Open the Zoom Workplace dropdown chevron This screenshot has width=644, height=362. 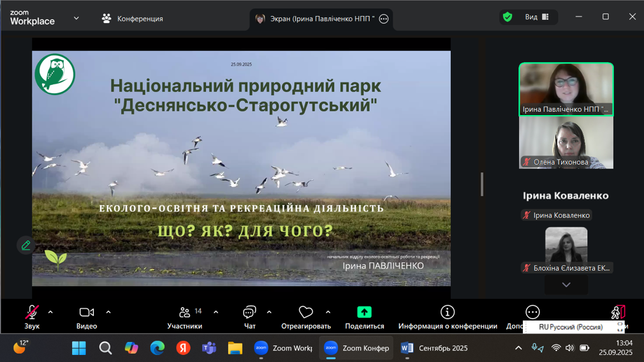click(77, 19)
